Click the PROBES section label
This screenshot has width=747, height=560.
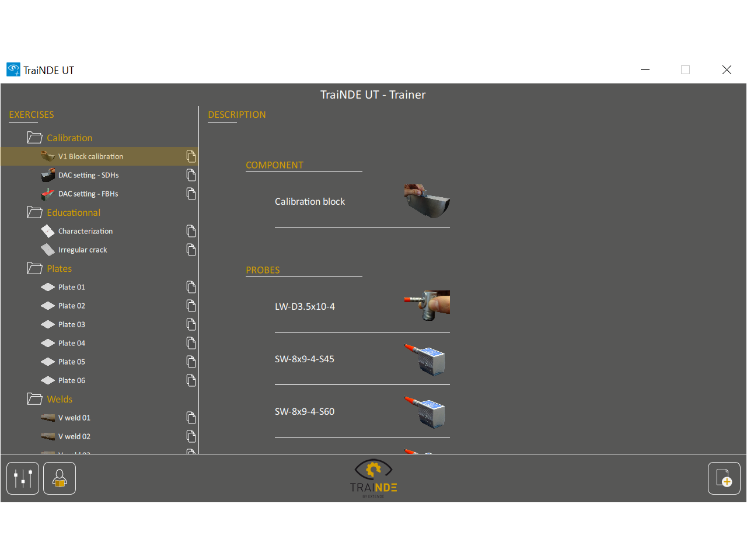(263, 270)
